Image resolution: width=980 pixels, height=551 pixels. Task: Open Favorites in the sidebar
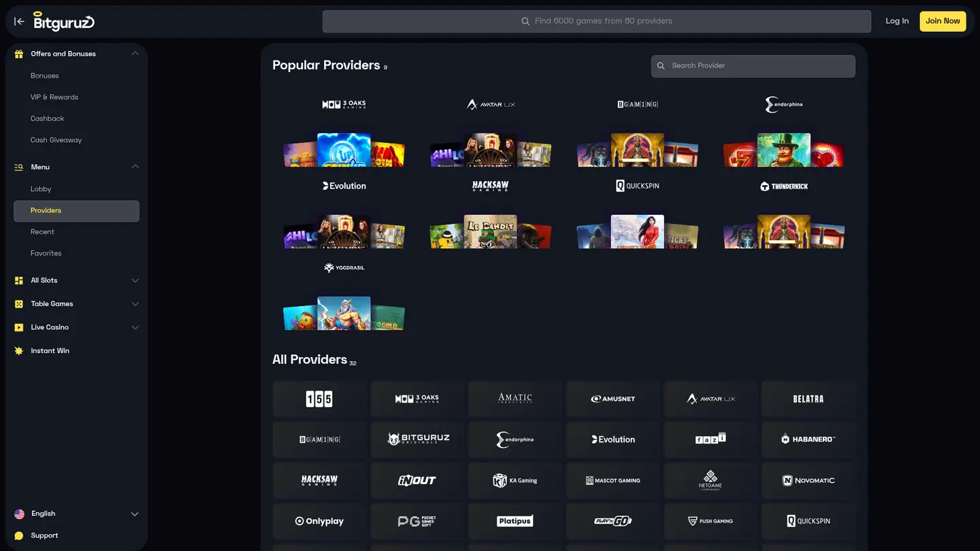(46, 253)
